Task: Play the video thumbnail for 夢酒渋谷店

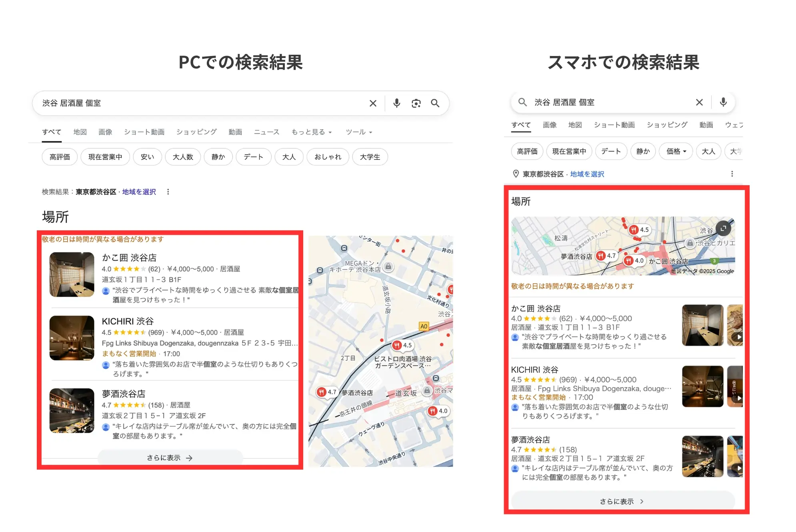Action: [x=735, y=456]
